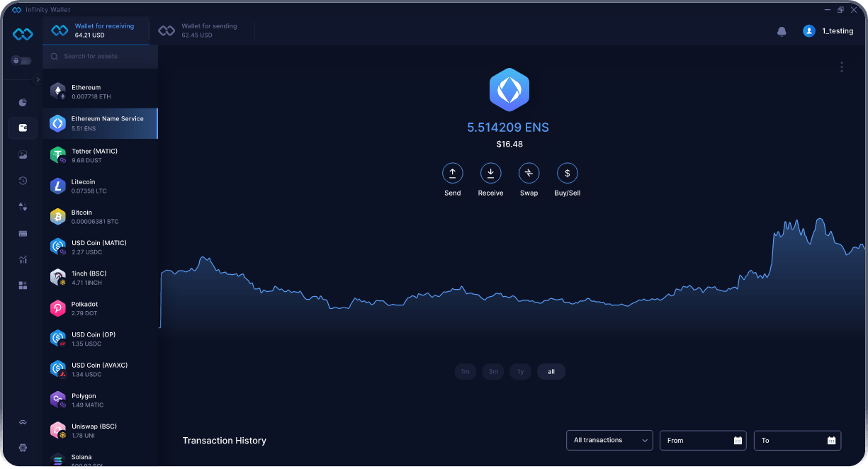The width and height of the screenshot is (868, 469).
Task: Click the 1_testing user avatar icon
Action: (809, 31)
